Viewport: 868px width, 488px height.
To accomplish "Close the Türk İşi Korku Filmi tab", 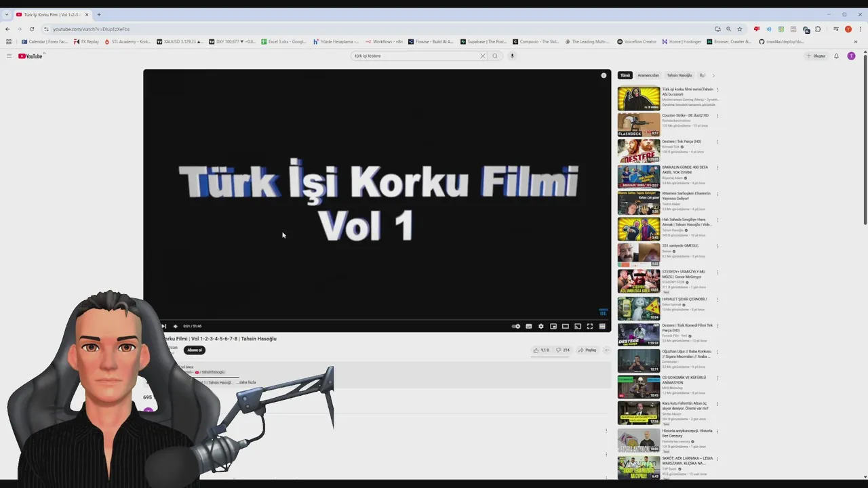I will (x=87, y=14).
